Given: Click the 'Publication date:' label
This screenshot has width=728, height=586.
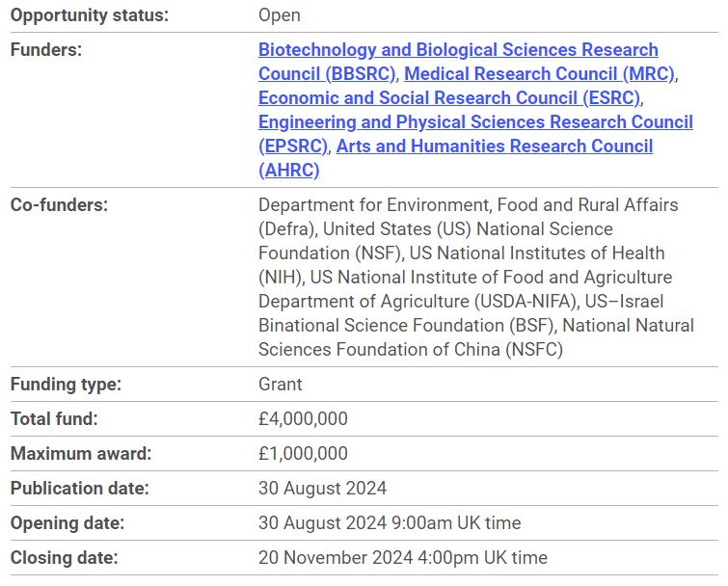Looking at the screenshot, I should [80, 489].
